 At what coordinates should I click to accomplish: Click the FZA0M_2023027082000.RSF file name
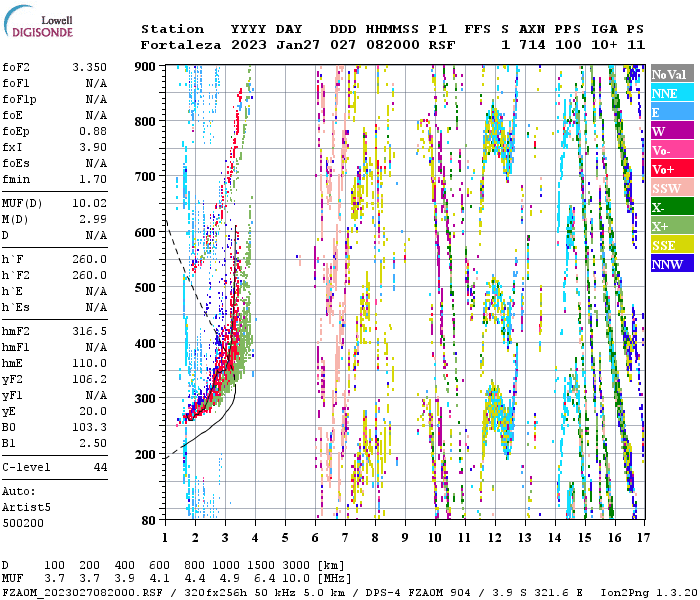tap(82, 592)
